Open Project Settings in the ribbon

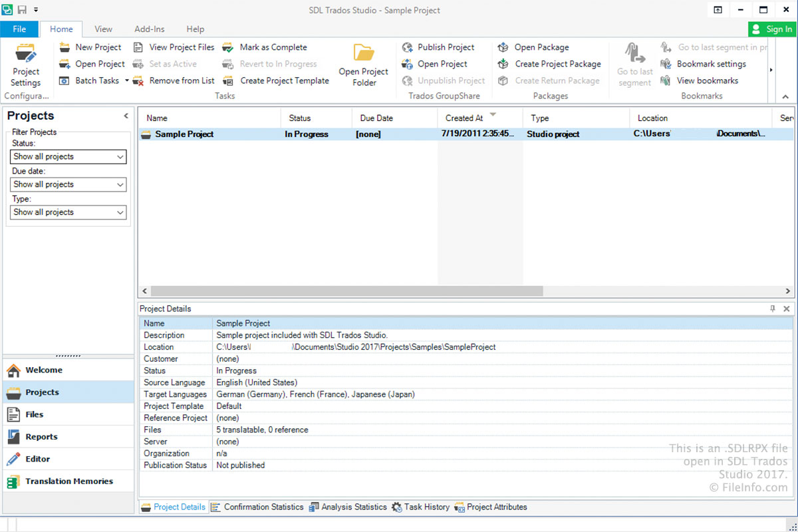(x=26, y=65)
